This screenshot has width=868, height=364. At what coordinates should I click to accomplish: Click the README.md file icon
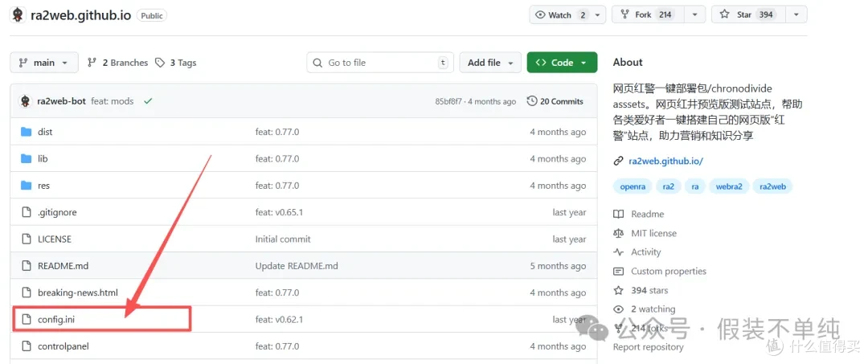click(26, 266)
